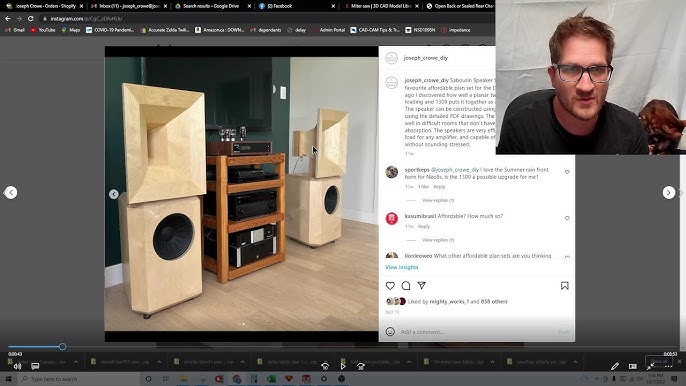Open sportkeps' avatar

coord(392,172)
